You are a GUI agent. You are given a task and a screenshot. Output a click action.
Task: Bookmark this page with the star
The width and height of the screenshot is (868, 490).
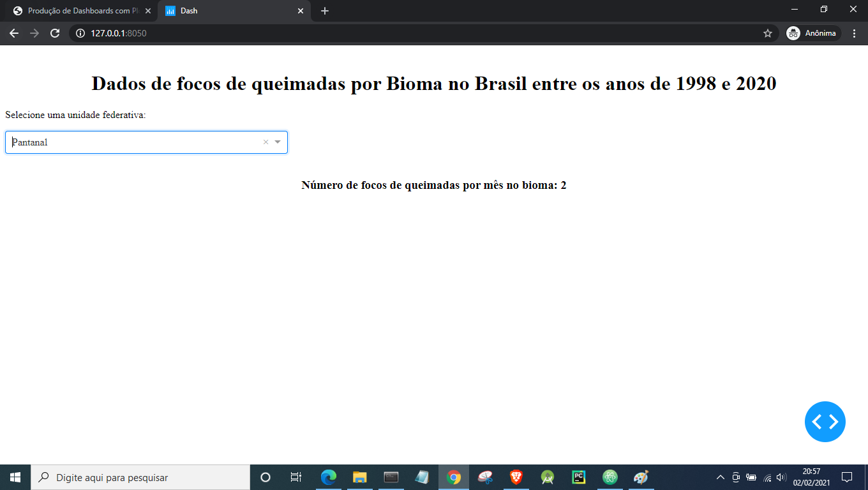(767, 33)
